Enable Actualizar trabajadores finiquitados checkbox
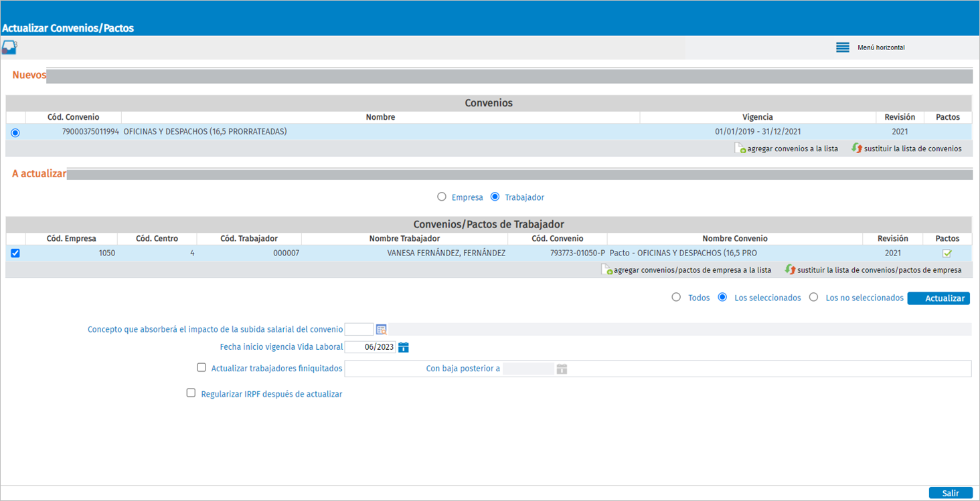Viewport: 980px width, 501px height. (x=201, y=367)
